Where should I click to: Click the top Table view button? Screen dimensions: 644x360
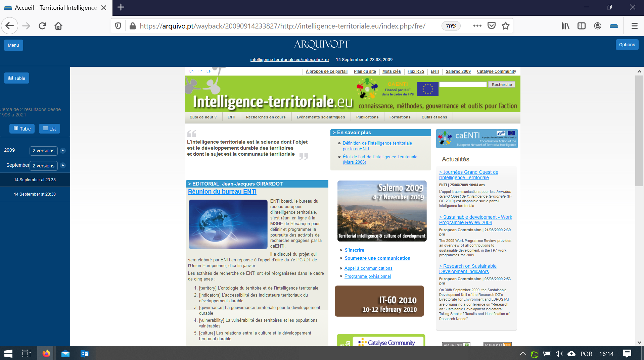coord(16,78)
